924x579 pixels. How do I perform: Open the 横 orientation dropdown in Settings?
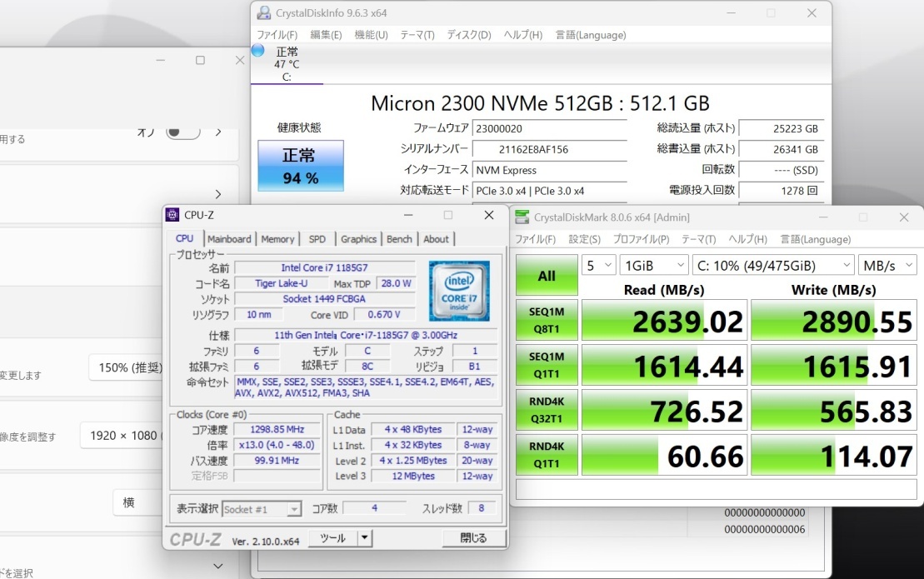(x=138, y=502)
